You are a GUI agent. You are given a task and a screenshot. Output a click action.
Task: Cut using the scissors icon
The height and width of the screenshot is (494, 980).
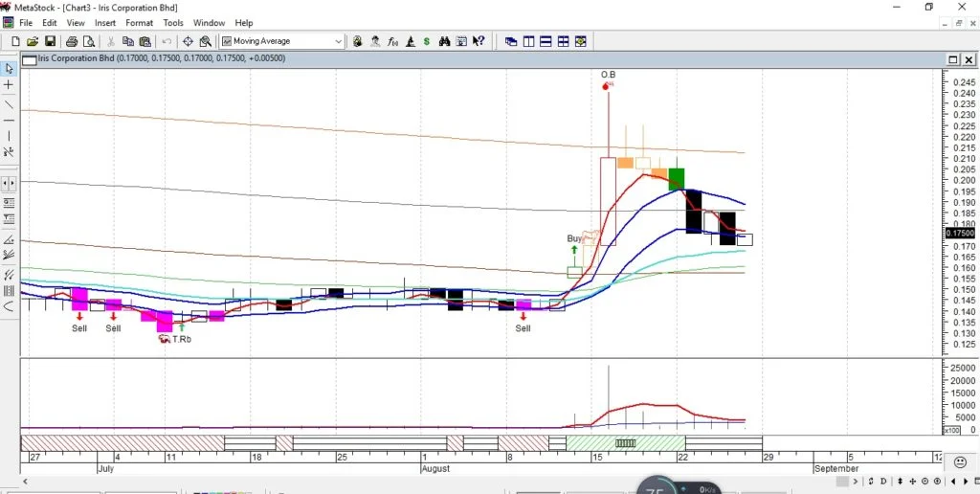pos(111,41)
